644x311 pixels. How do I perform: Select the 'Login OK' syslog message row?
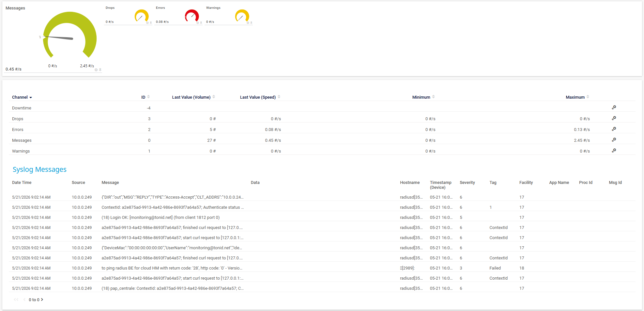coord(322,217)
